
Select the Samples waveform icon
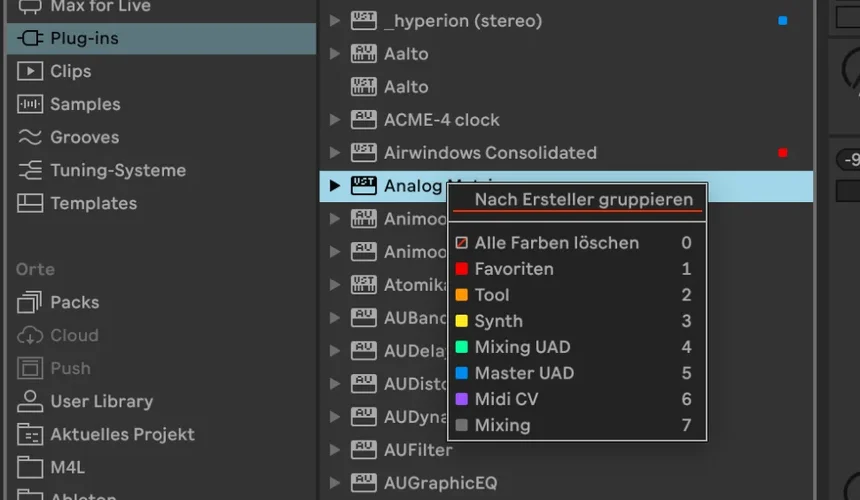tap(31, 104)
